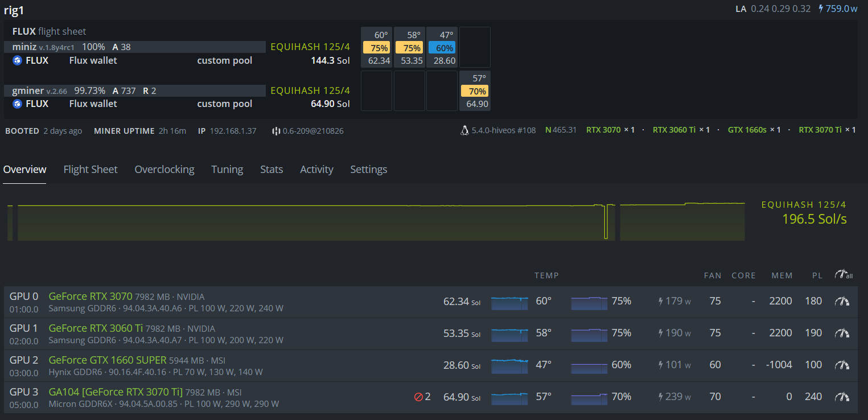This screenshot has width=868, height=420.
Task: Open overclock gauge icon for GPU 1
Action: click(x=842, y=333)
